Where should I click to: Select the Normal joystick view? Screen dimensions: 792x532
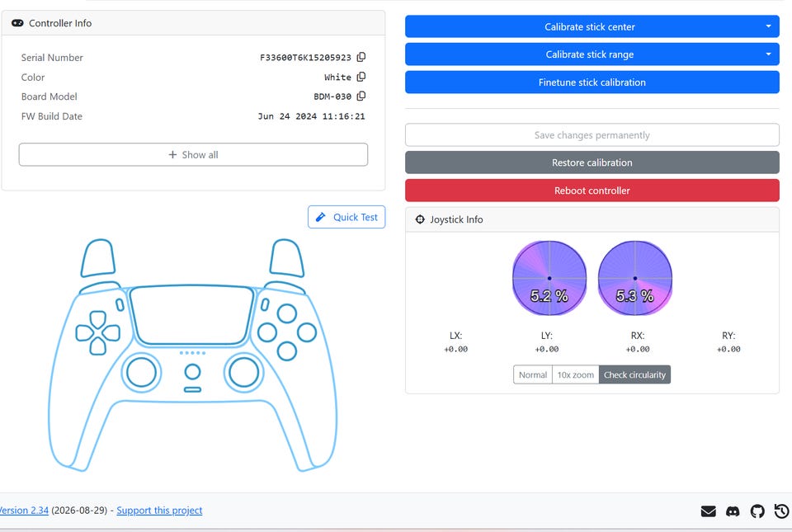coord(533,374)
